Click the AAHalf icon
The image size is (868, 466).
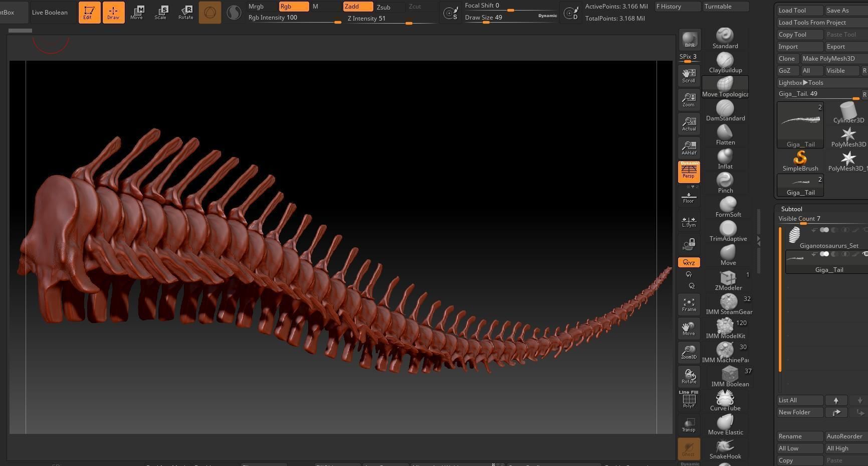(689, 148)
